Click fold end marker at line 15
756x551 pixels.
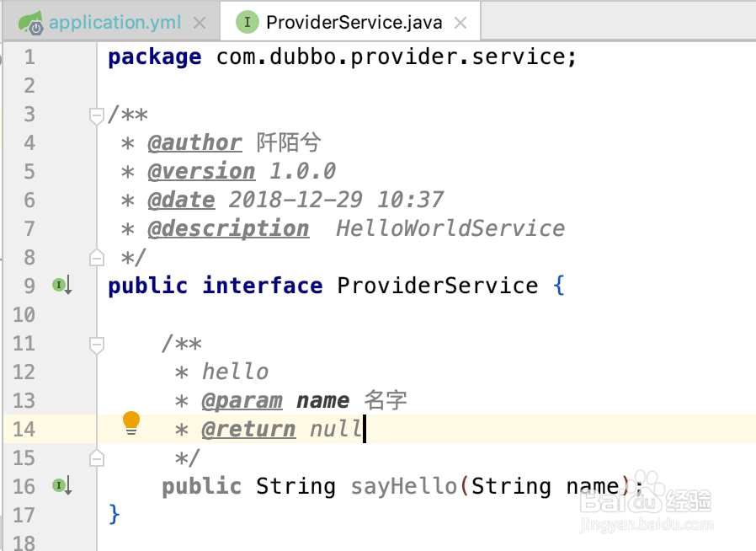[97, 457]
